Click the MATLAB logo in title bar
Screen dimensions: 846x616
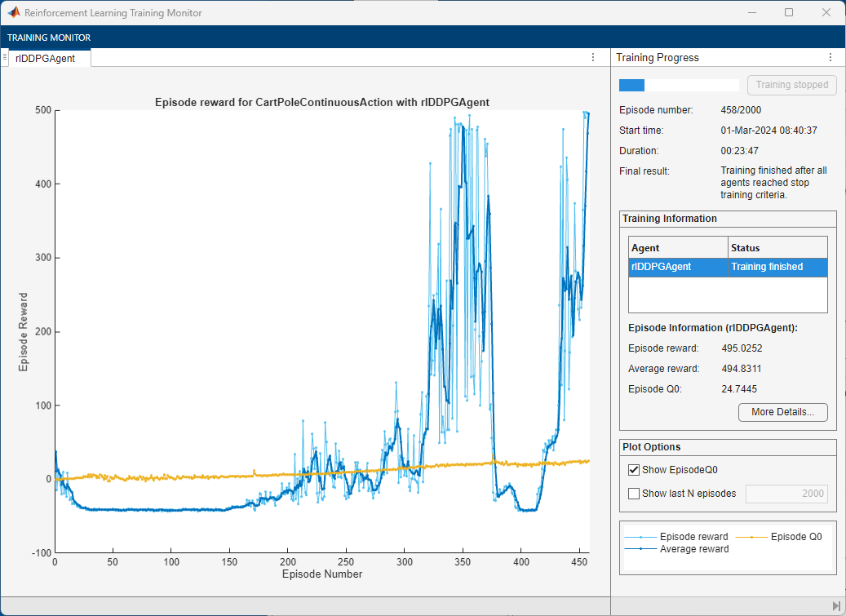click(x=14, y=13)
